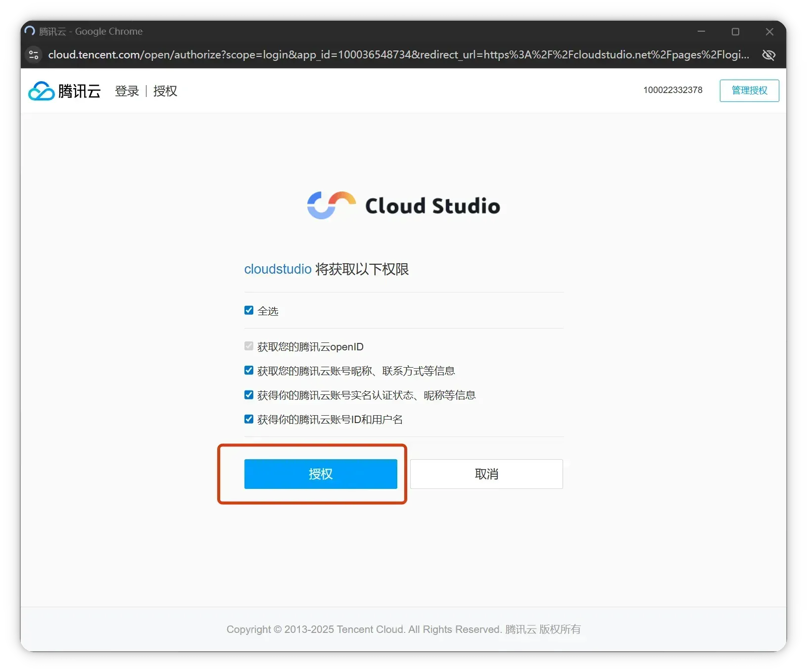This screenshot has width=807, height=672.
Task: Click the crossed-out eye tracking protection icon
Action: click(768, 55)
